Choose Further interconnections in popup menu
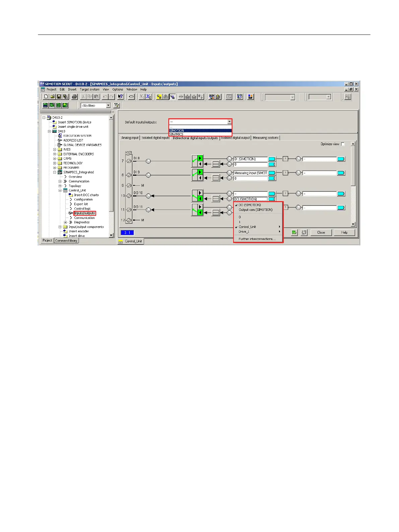The image size is (399, 532). pyautogui.click(x=257, y=239)
